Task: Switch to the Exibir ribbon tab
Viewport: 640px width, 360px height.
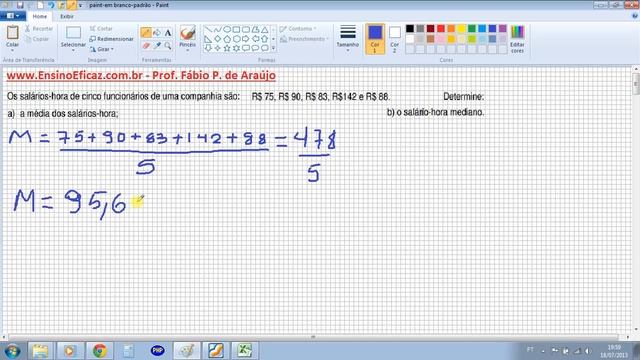Action: point(67,16)
